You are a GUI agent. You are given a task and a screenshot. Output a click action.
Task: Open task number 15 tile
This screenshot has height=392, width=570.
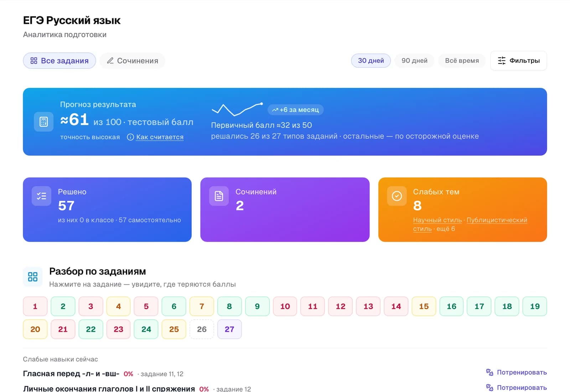pyautogui.click(x=424, y=306)
